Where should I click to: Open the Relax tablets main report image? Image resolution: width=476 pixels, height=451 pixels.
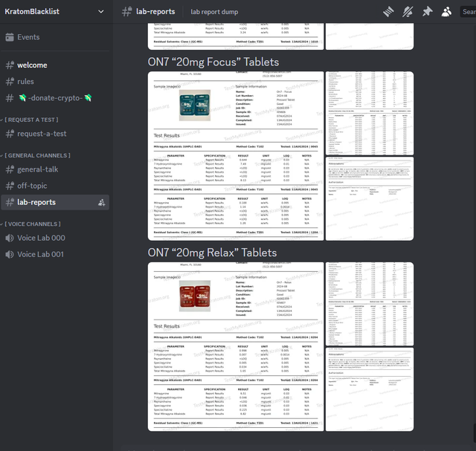point(236,347)
